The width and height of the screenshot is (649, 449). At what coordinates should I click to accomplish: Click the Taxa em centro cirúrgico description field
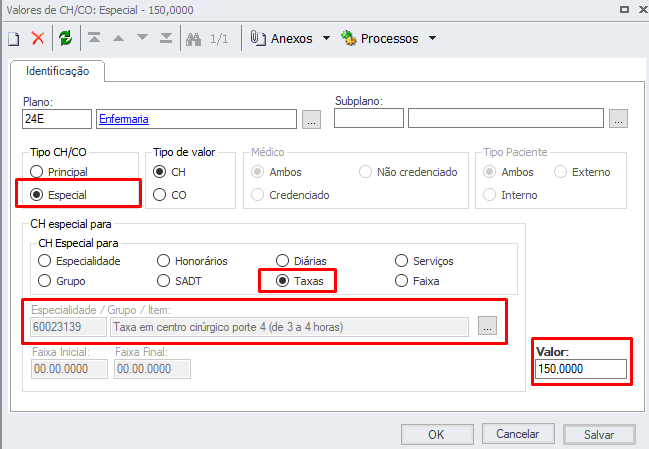click(289, 327)
